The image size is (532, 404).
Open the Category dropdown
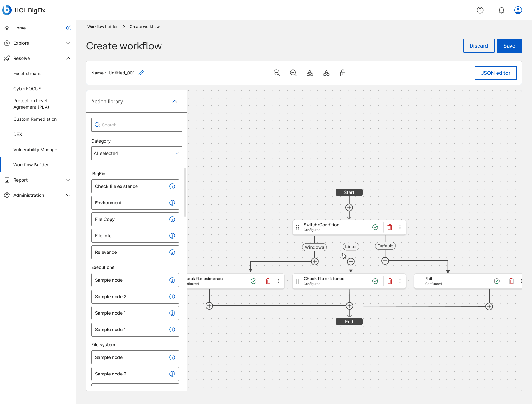[137, 153]
